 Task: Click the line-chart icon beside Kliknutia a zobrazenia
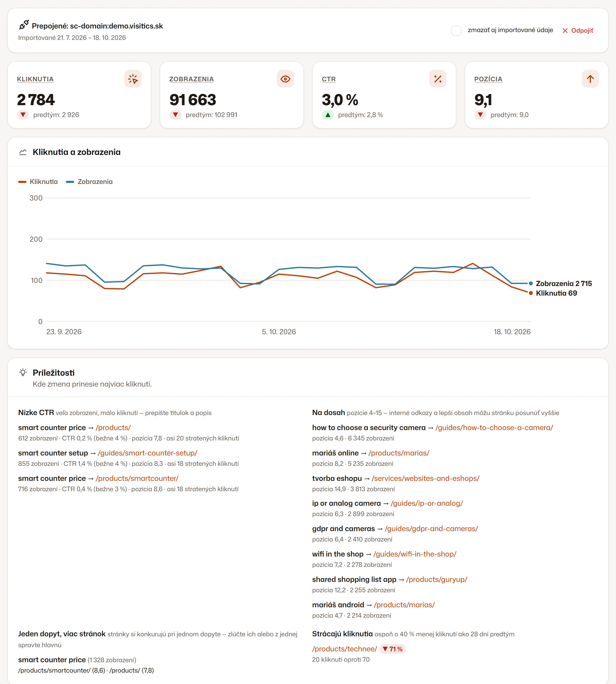click(x=23, y=152)
